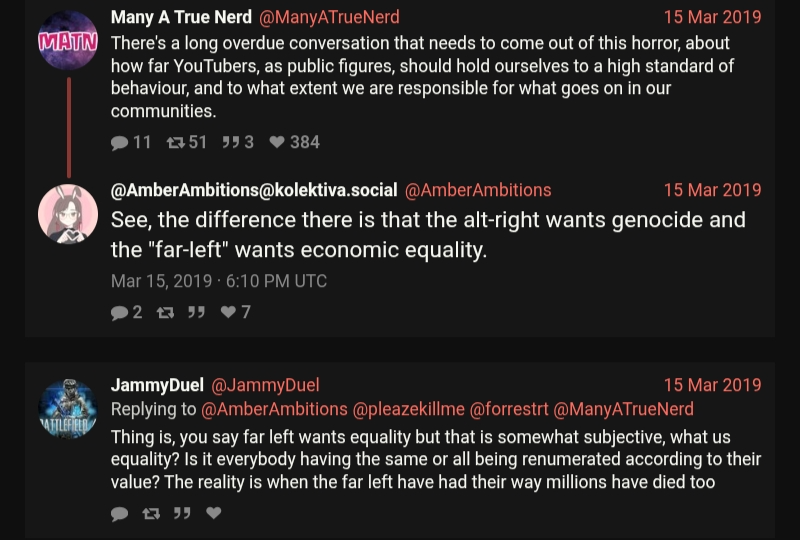800x540 pixels.
Task: Like JammyDuel's tweet
Action: 213,514
